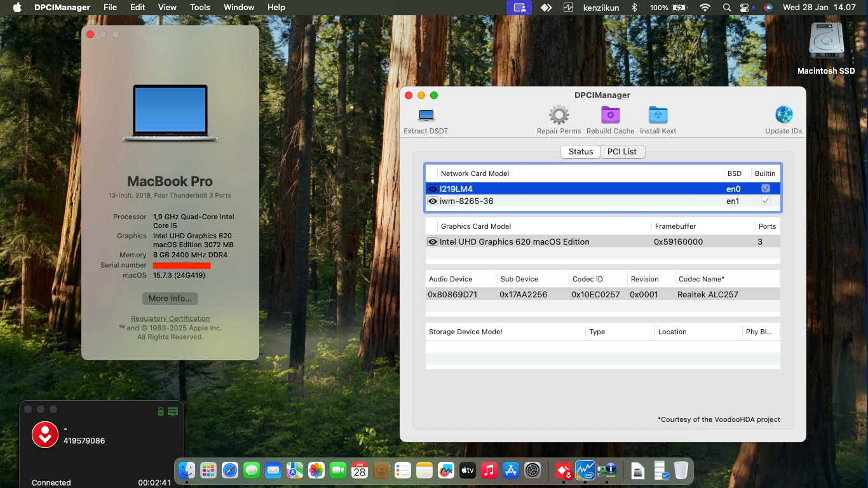Image resolution: width=868 pixels, height=488 pixels.
Task: Open FaceTime from the Dock
Action: tap(338, 470)
